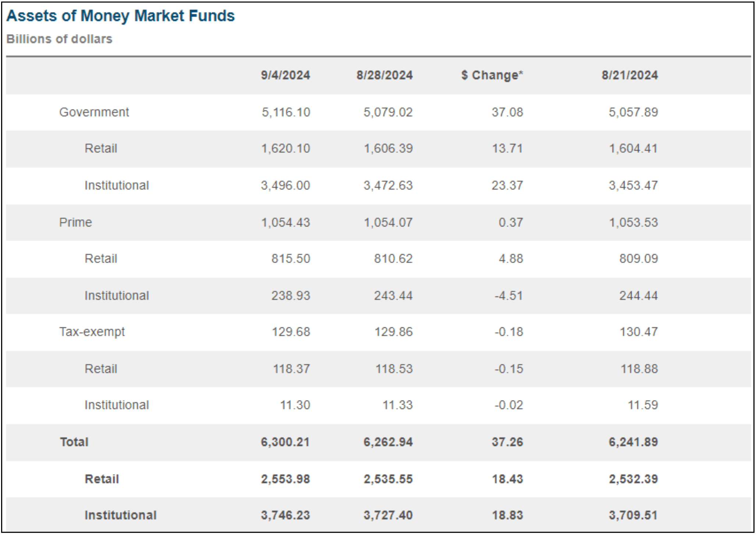The image size is (756, 535).
Task: Select the 8/21/2024 column header
Action: tap(630, 75)
